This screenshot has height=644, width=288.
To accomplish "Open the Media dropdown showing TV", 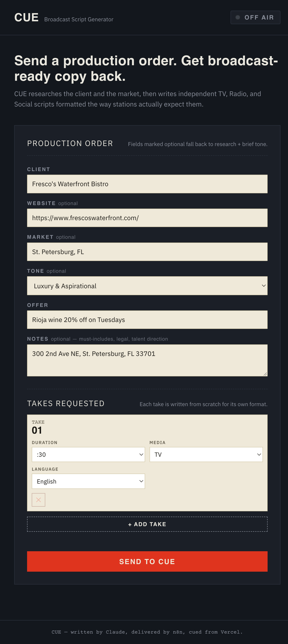I will 206,454.
